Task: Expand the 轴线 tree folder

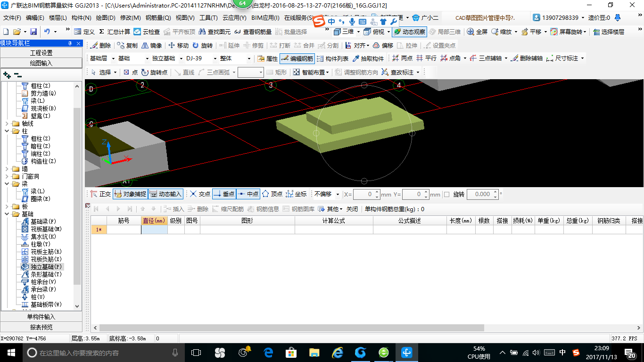Action: tap(7, 123)
